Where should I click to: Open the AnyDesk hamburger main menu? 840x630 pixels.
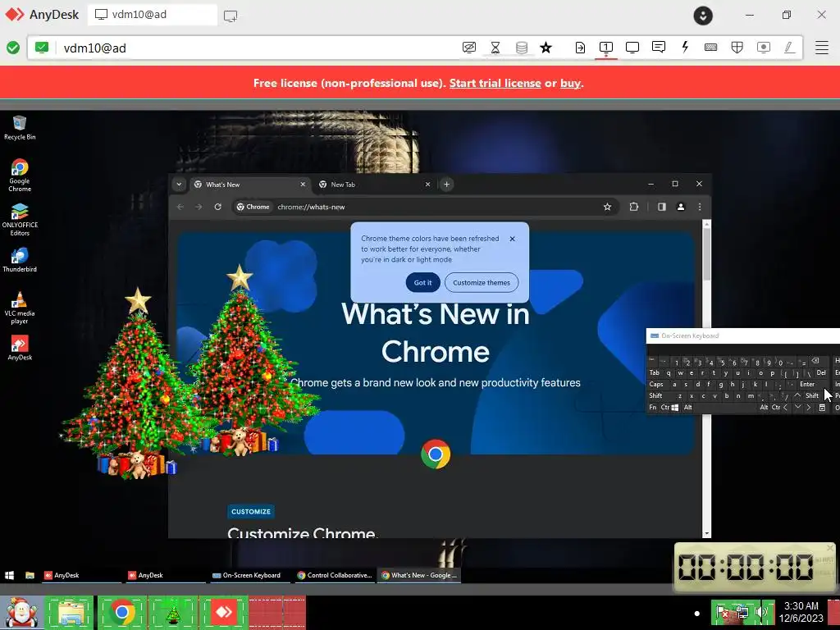pos(822,48)
